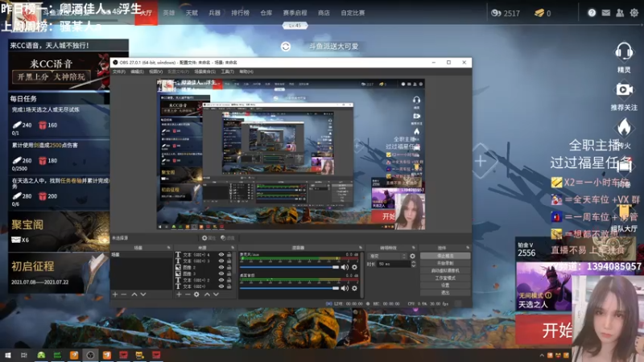Screen dimensions: 644x362
Task: Open source Properties button above panels
Action: 208,237
